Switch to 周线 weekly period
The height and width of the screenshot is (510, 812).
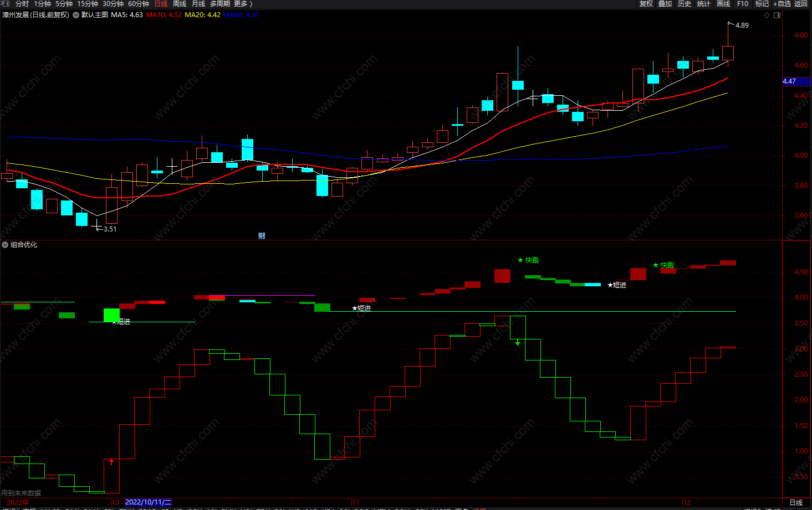point(180,4)
